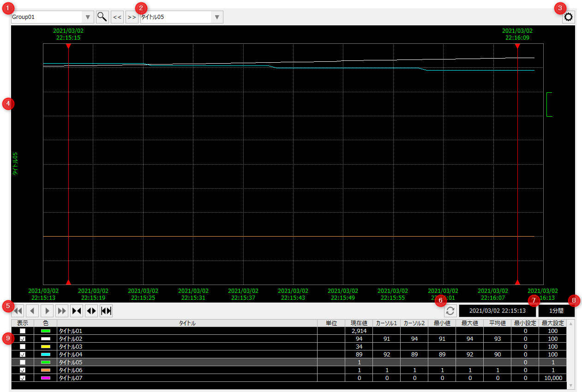Select the タイトル06 row name
This screenshot has width=582, height=392.
point(71,370)
